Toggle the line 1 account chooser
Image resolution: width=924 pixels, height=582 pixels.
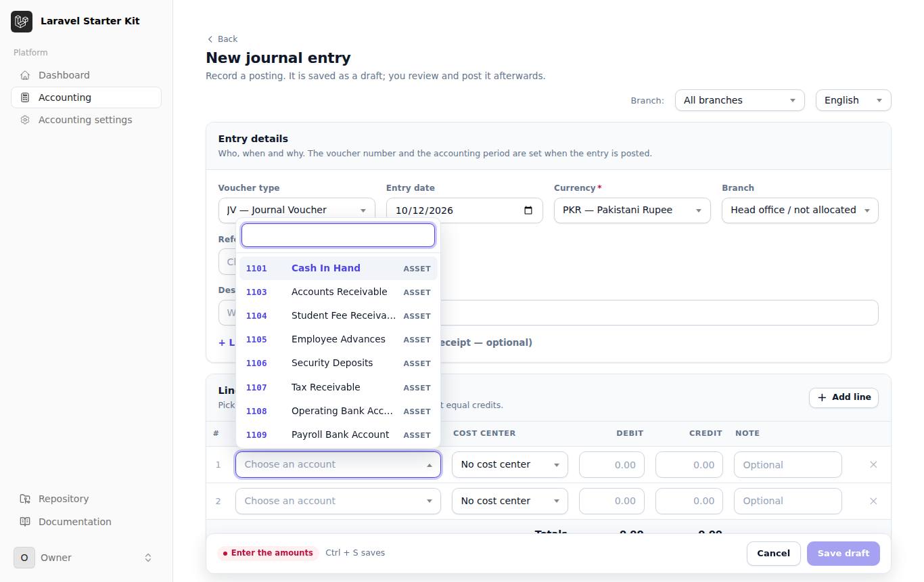click(338, 464)
